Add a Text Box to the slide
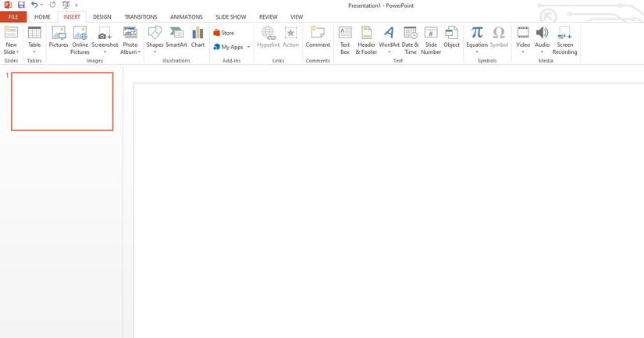The image size is (644, 338). [x=345, y=41]
